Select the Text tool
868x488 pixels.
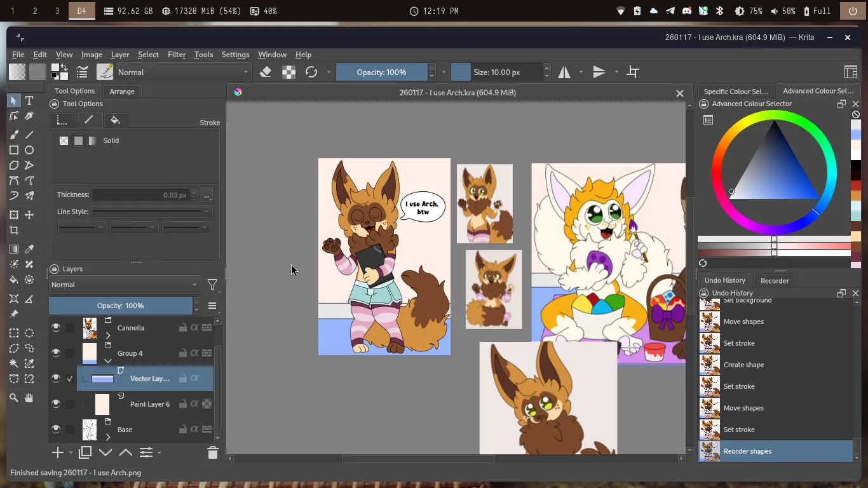coord(29,100)
